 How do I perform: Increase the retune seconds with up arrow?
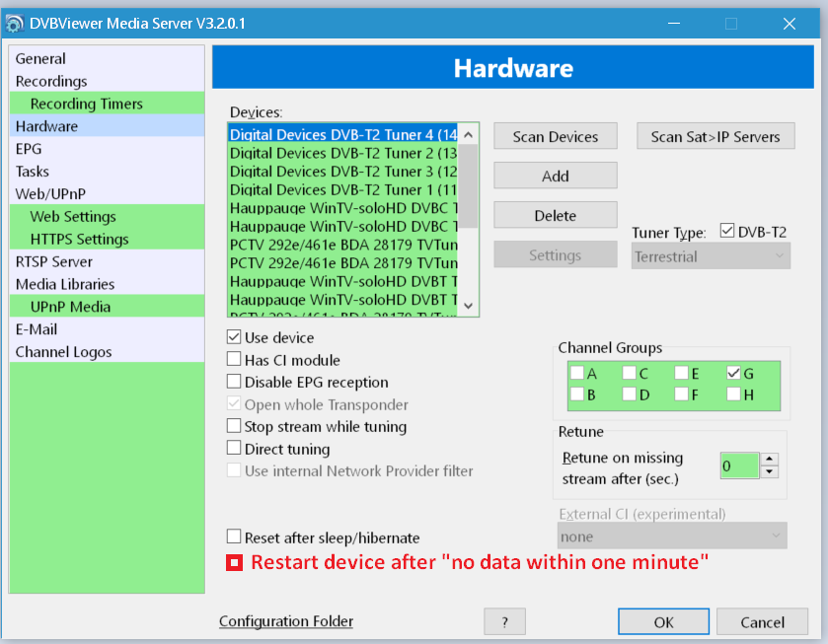pyautogui.click(x=770, y=459)
